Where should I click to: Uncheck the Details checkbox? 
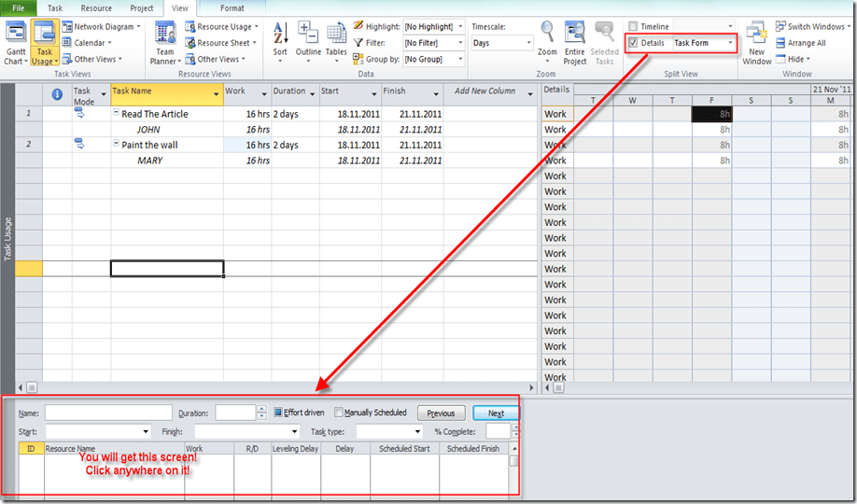point(634,43)
